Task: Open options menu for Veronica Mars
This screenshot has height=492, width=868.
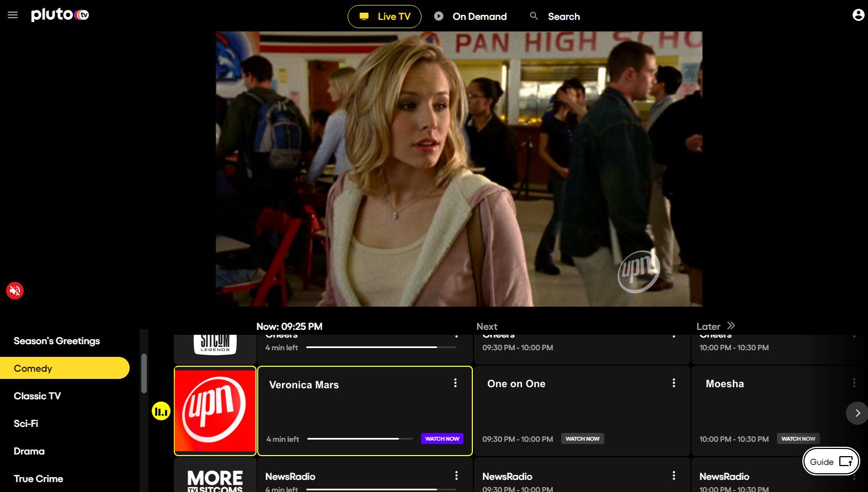Action: click(x=455, y=383)
